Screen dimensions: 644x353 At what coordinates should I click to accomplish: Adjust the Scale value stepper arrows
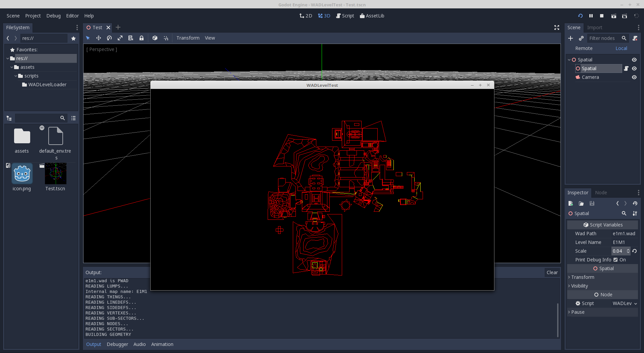[x=628, y=251]
